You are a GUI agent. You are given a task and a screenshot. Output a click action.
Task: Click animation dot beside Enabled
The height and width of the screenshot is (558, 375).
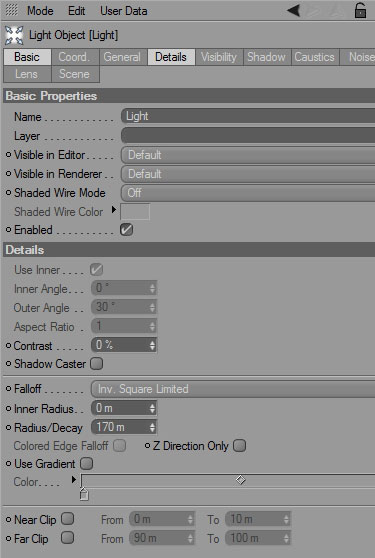tap(9, 230)
